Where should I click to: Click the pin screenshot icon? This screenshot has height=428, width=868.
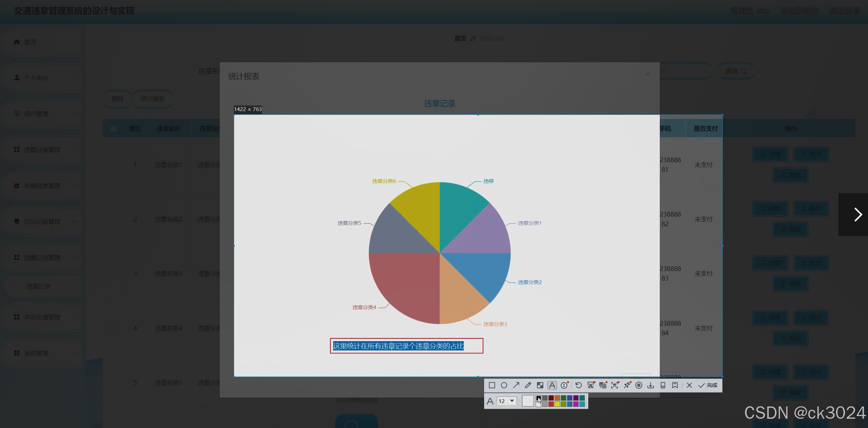pyautogui.click(x=627, y=385)
